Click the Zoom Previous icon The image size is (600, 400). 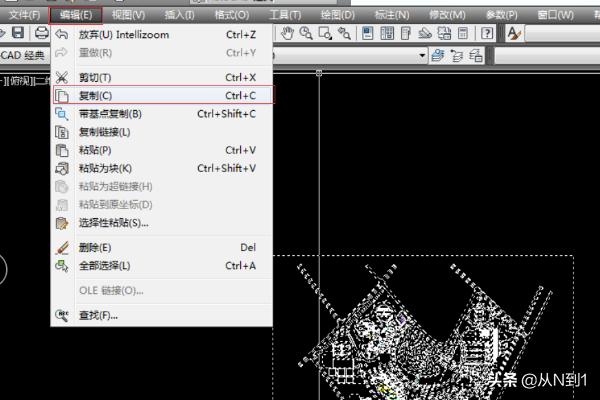point(344,34)
